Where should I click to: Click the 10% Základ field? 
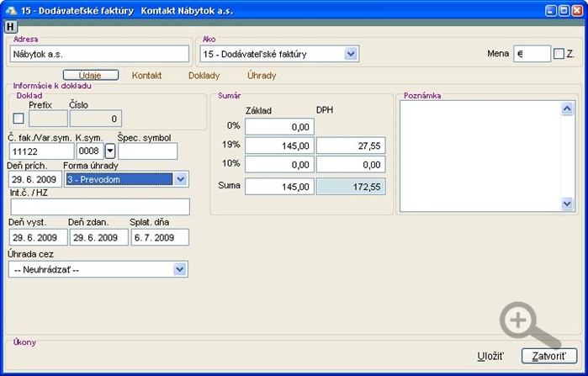point(279,165)
